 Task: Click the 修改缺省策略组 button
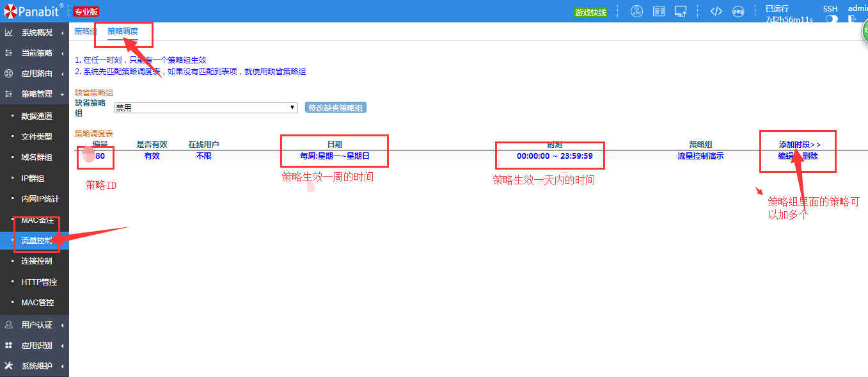pos(336,108)
